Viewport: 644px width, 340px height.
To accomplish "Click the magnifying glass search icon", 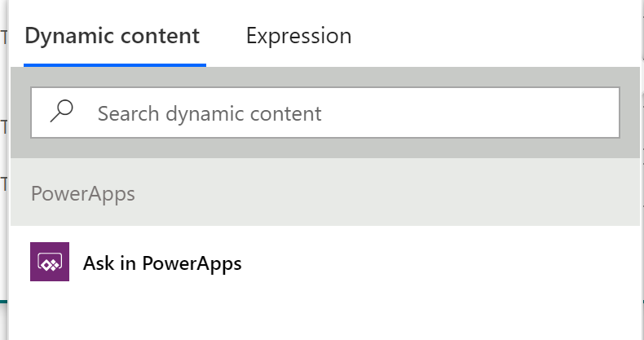I will pyautogui.click(x=62, y=111).
